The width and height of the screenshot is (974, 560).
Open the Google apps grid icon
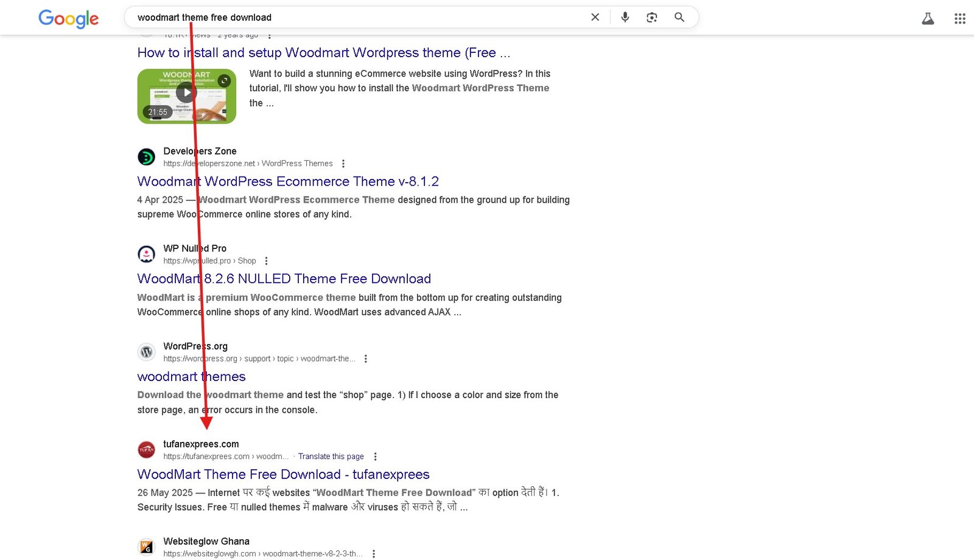(x=960, y=18)
